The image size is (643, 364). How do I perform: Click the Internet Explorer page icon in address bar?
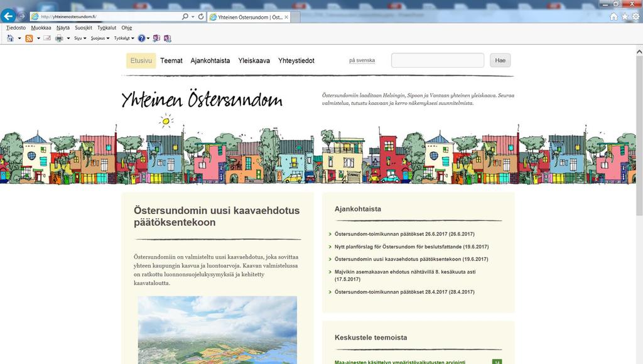coord(35,17)
